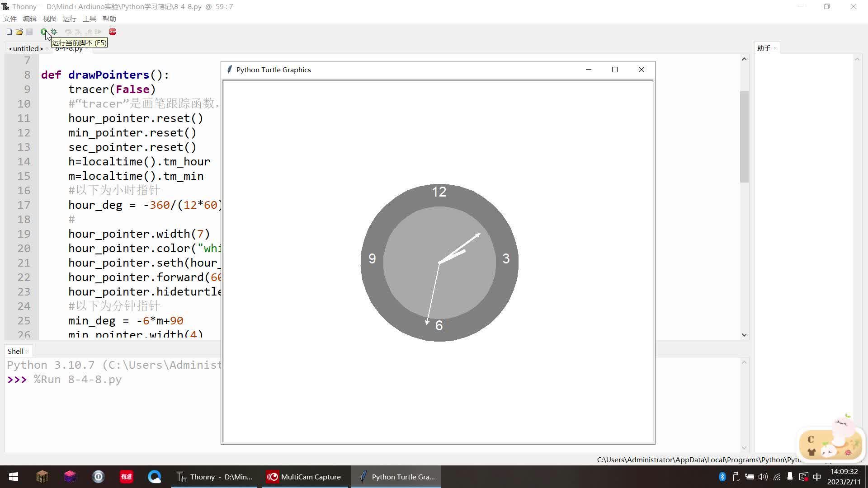
Task: Toggle the 助手 assistant panel closed
Action: [774, 48]
